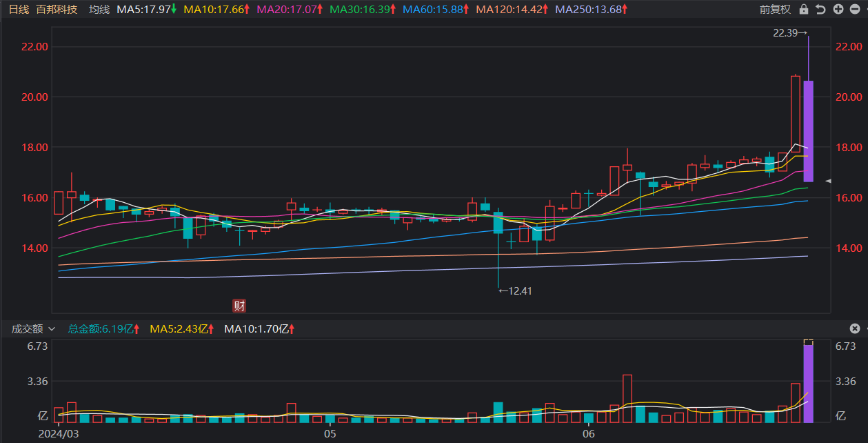Click the undo arrow icon
Viewport: 868px width, 443px height.
820,10
